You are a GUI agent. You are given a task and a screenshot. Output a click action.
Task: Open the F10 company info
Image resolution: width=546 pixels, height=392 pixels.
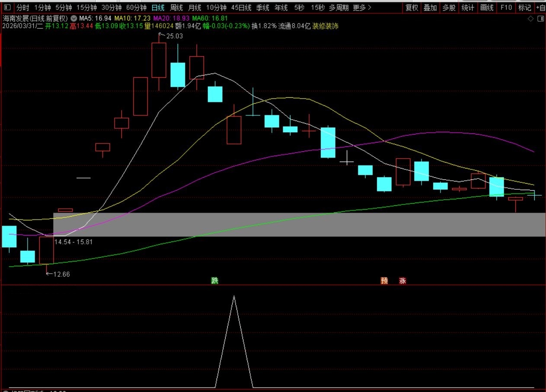506,7
